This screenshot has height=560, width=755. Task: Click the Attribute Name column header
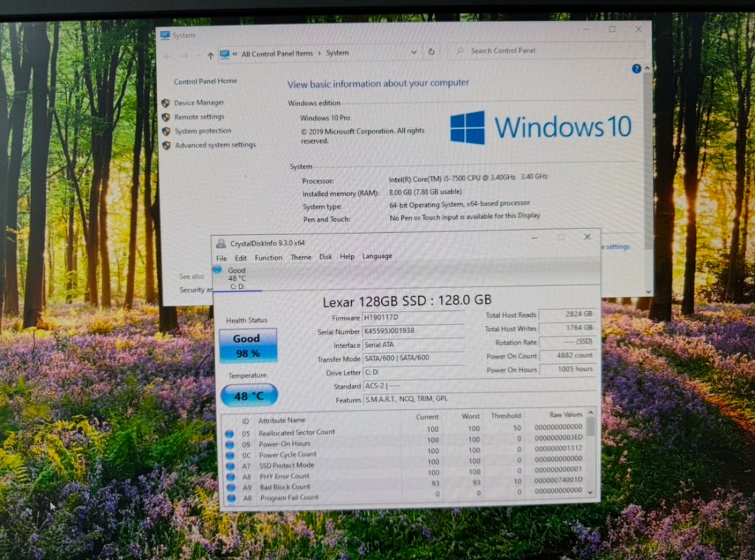pos(282,421)
